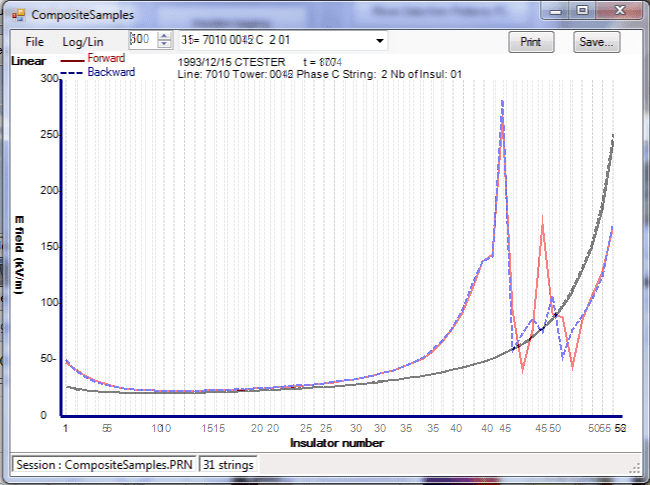Click the Backward legend label
Image resolution: width=650 pixels, height=485 pixels.
(110, 73)
